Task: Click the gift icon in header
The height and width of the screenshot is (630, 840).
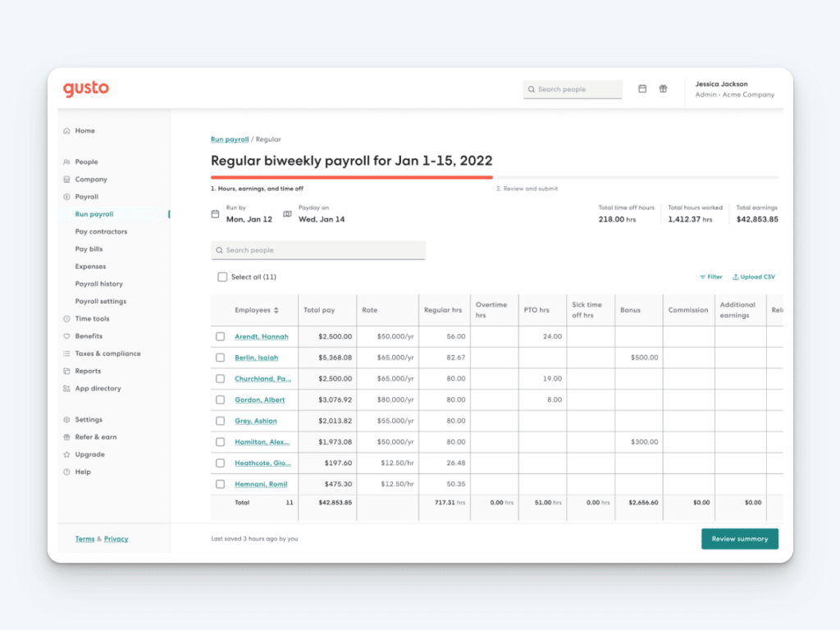Action: [663, 89]
